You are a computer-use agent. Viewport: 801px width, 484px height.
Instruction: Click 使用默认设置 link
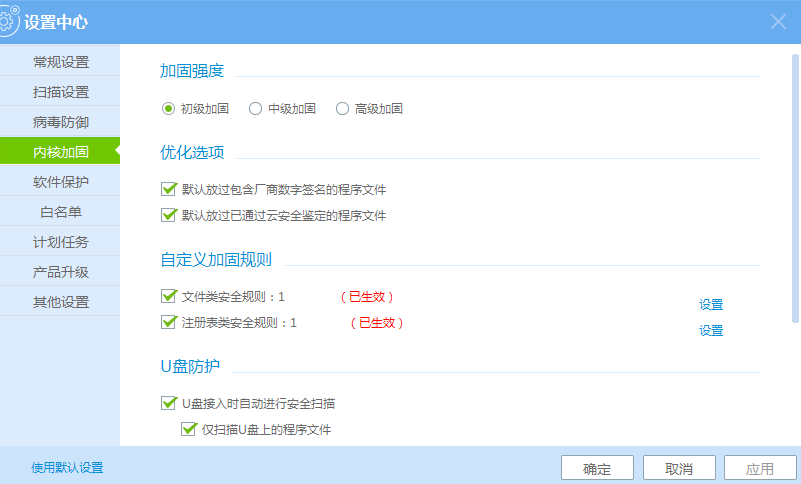67,468
